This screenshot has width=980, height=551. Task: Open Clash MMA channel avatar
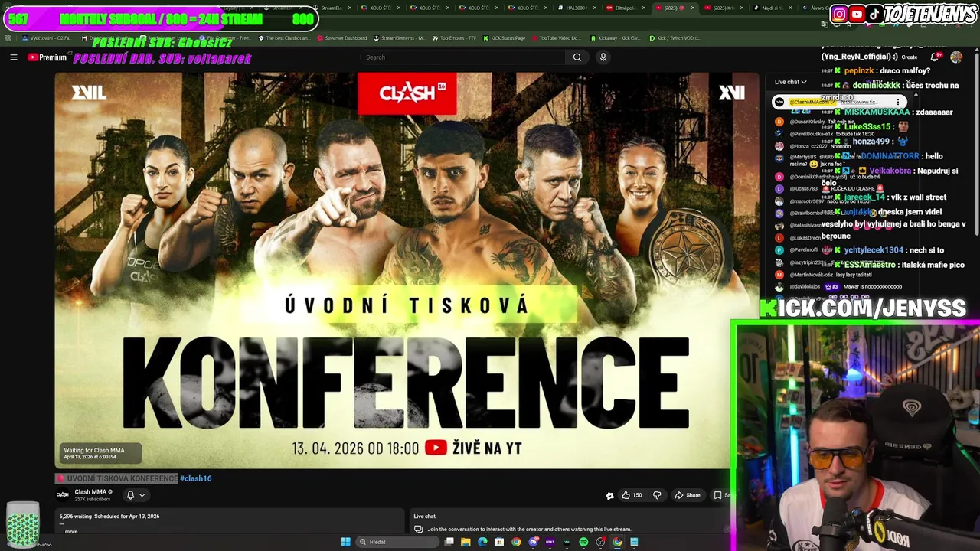(63, 494)
